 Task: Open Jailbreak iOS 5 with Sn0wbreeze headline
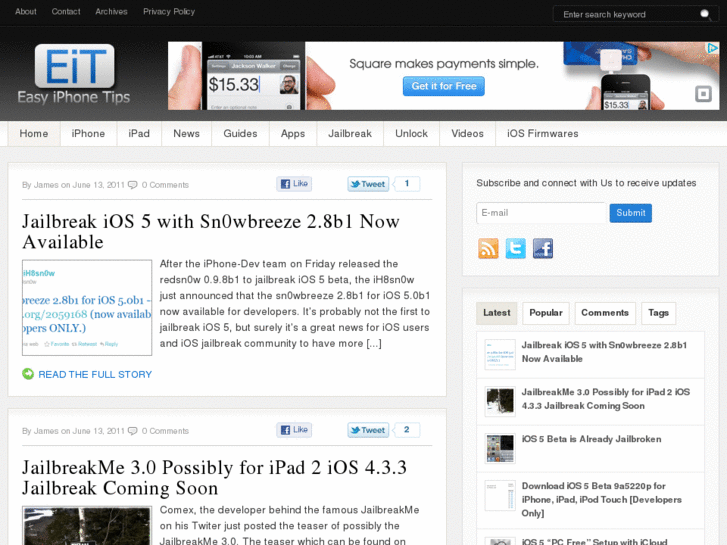point(211,231)
